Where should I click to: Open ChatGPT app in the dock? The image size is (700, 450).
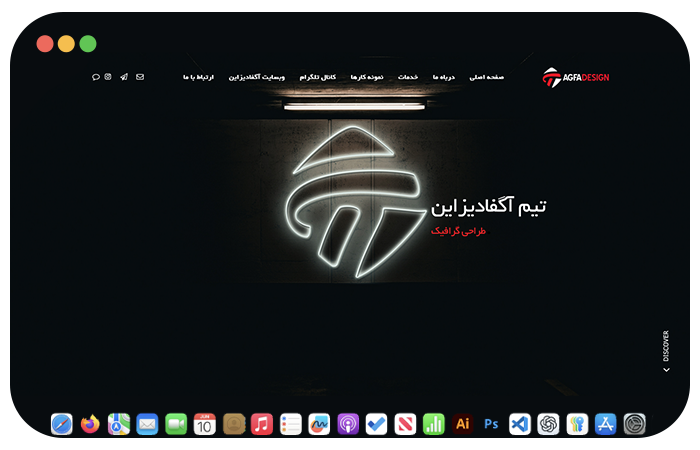point(548,424)
